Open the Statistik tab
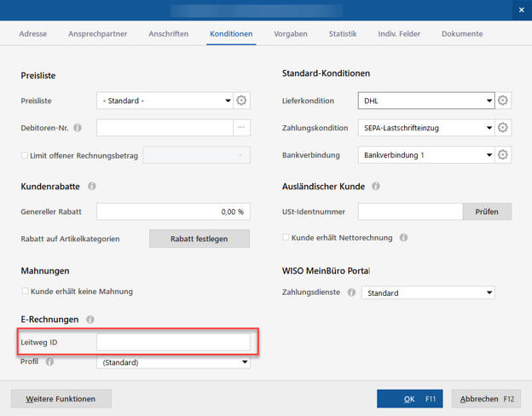The width and height of the screenshot is (532, 416). (343, 34)
